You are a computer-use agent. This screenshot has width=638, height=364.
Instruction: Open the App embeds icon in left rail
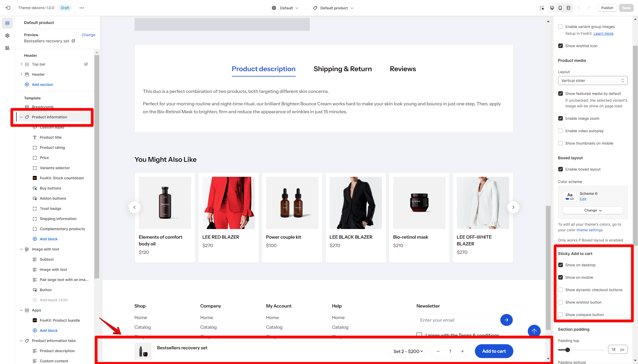pyautogui.click(x=7, y=48)
